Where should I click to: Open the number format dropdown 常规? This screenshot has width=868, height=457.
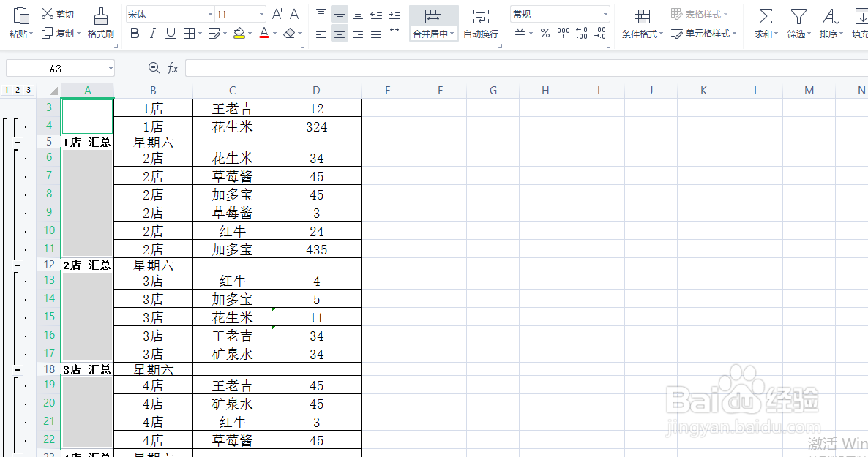tap(605, 15)
